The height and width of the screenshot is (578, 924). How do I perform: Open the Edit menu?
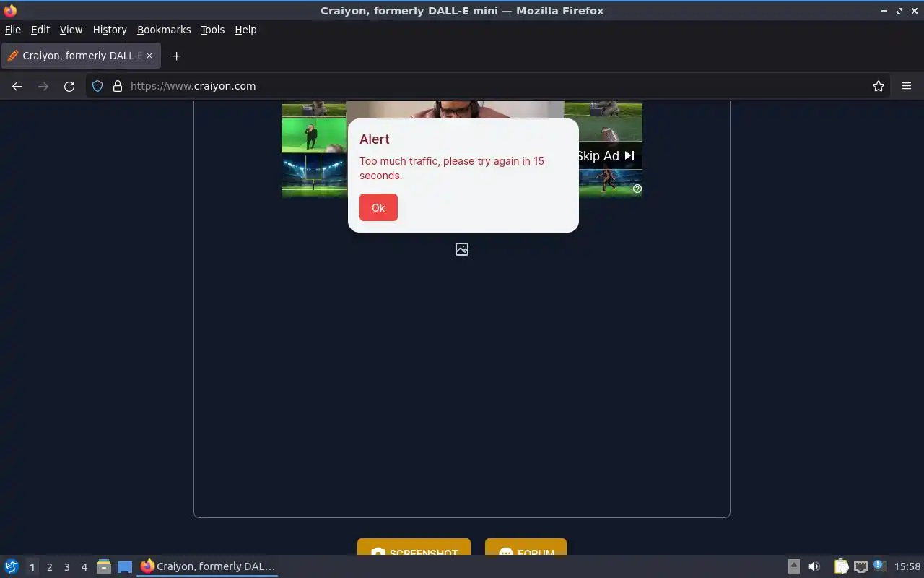coord(40,30)
